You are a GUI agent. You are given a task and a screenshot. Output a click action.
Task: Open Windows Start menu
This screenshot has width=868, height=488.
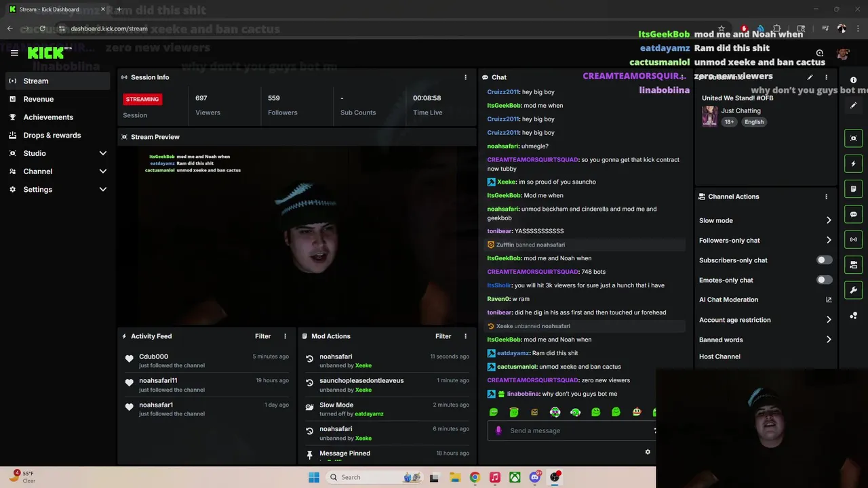point(314,477)
